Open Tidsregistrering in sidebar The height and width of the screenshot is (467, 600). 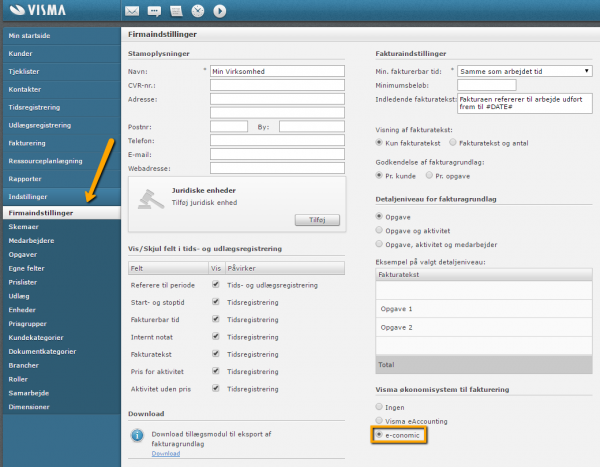click(x=62, y=108)
